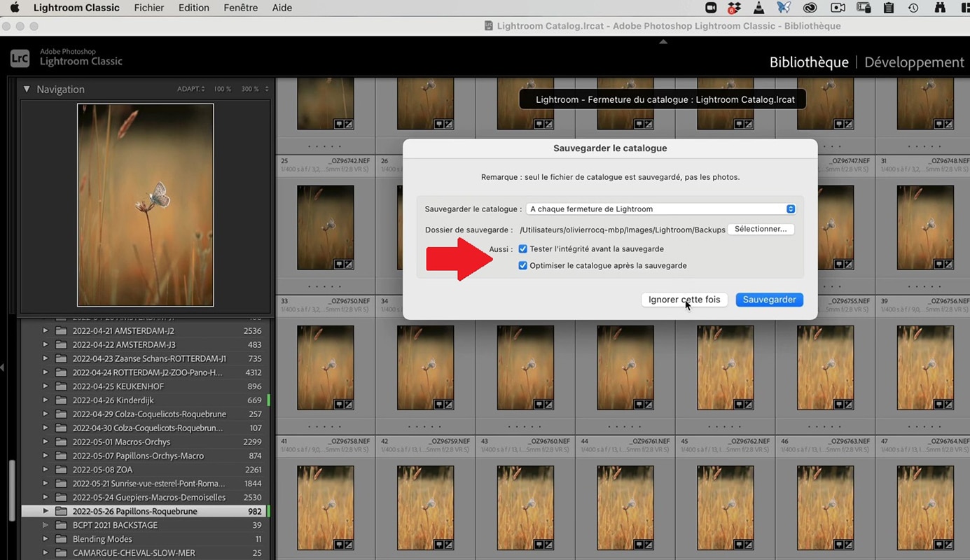Click folder icon for BCPT 2021 BACKSTAGE
970x560 pixels.
tap(61, 525)
